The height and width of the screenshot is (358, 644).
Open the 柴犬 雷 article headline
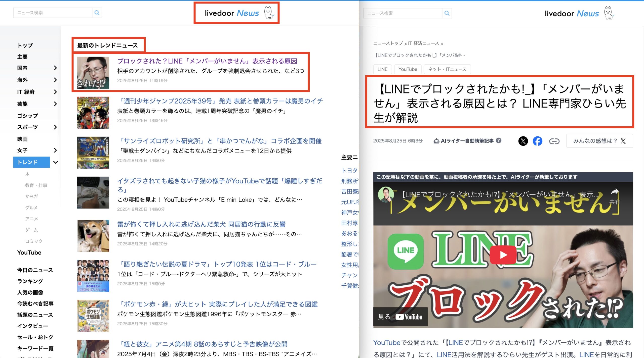click(201, 224)
